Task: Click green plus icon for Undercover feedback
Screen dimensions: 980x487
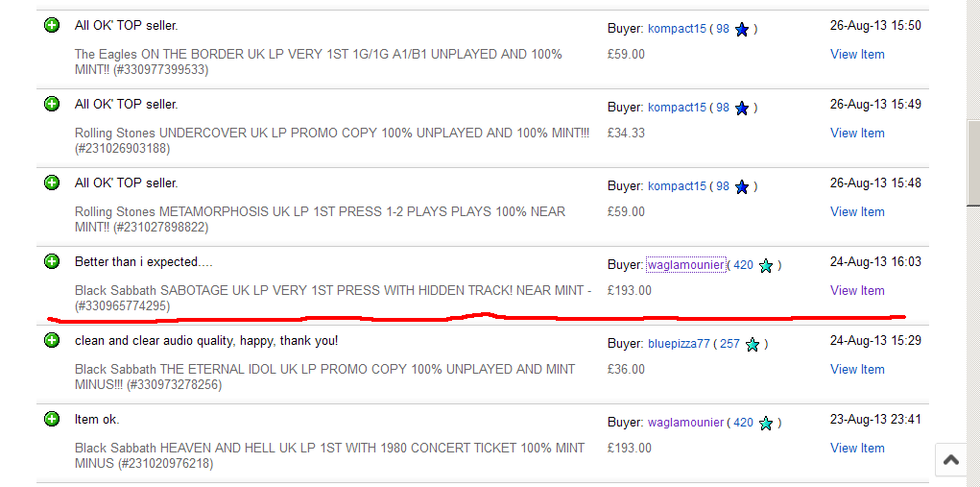Action: click(52, 104)
